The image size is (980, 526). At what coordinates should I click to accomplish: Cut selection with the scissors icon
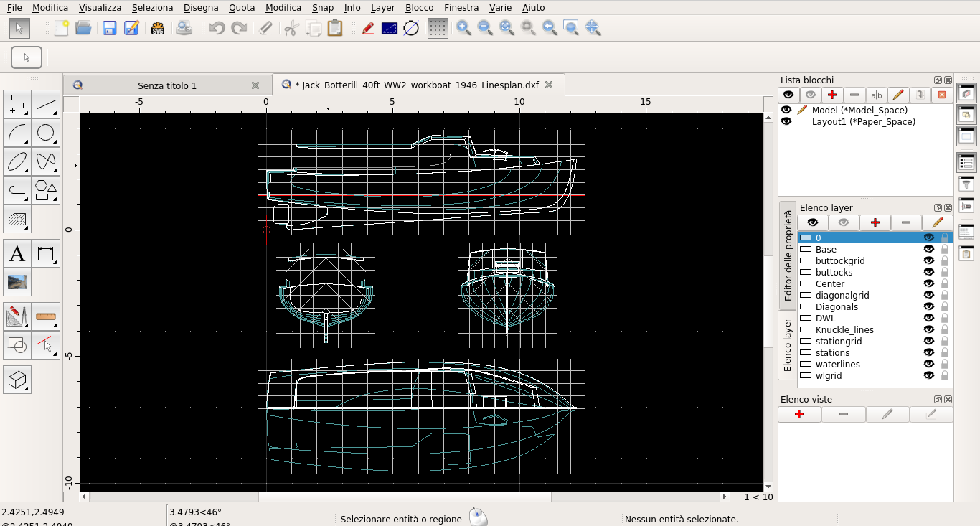coord(291,28)
